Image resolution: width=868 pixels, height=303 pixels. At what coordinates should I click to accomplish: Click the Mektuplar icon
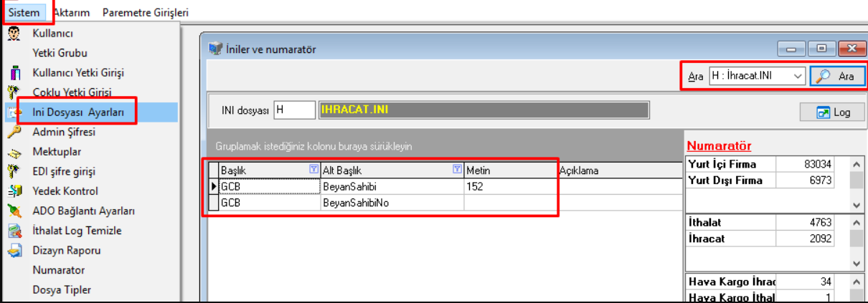[14, 152]
